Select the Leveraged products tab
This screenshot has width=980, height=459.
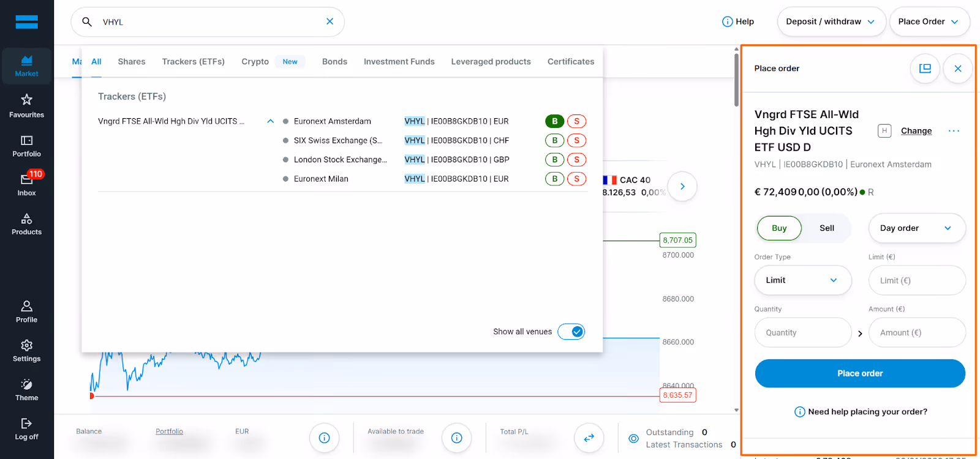click(x=491, y=62)
